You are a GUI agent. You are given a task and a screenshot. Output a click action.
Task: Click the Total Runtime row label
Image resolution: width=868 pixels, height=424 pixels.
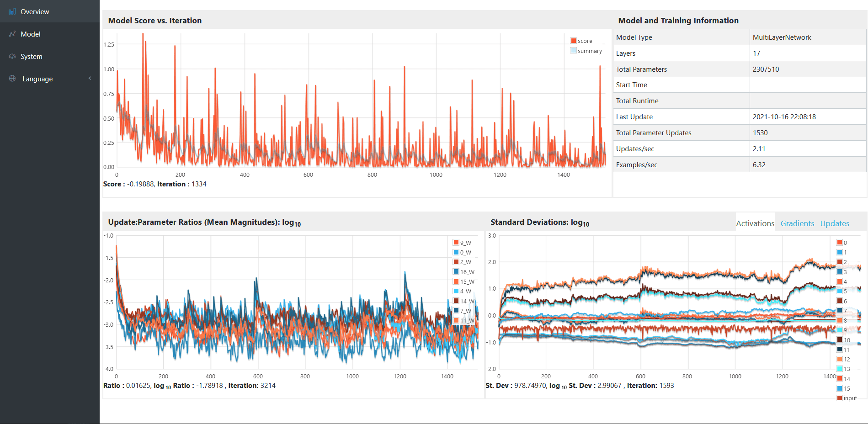coord(637,101)
